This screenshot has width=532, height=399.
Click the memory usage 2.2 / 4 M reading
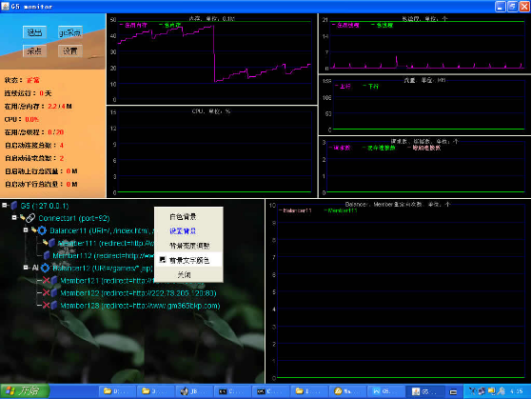(x=60, y=107)
